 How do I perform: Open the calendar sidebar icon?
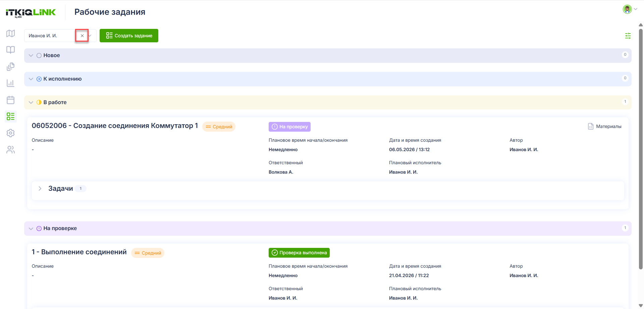pos(11,100)
